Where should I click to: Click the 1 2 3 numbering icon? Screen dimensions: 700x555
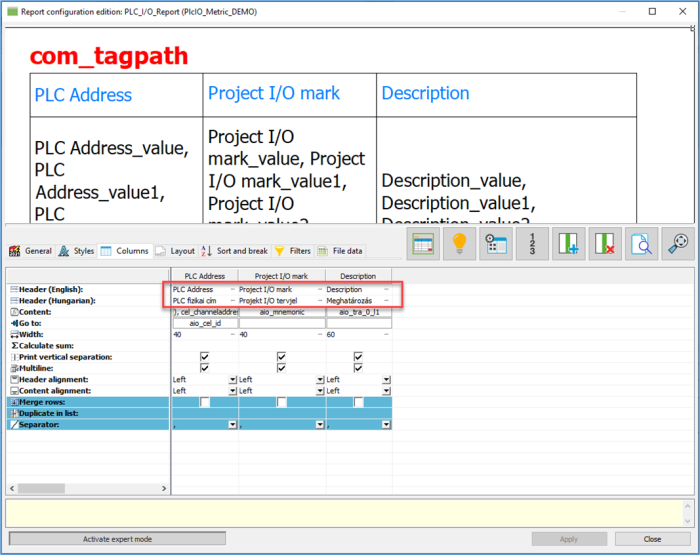(532, 244)
